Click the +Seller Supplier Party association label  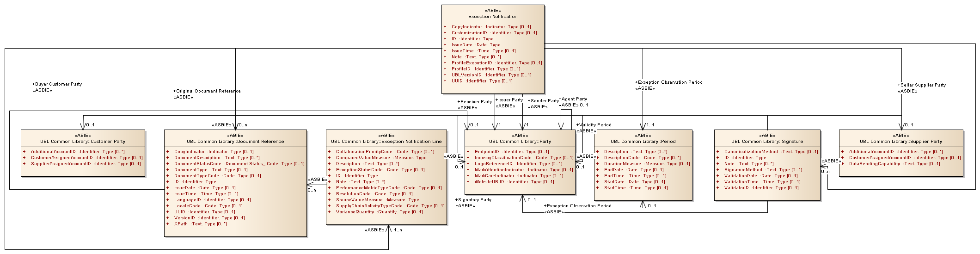922,85
